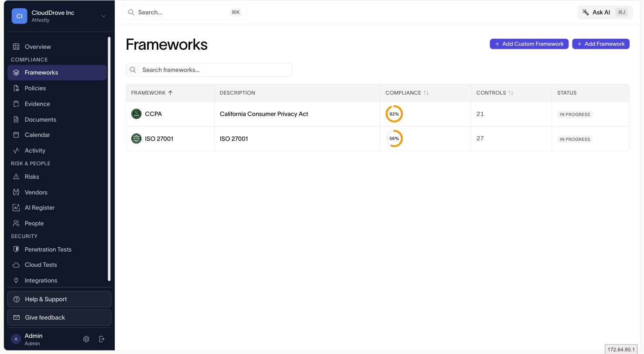
Task: Click the Penetration Tests shield icon
Action: click(16, 249)
